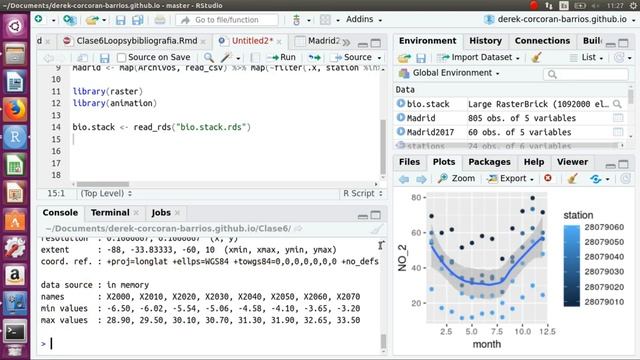Open Terminal app from the dock

[x=15, y=331]
